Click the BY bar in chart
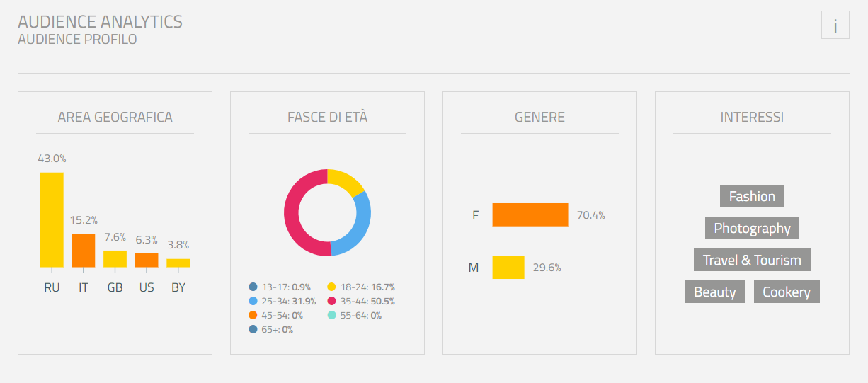Screen dimensions: 868x383 coord(178,263)
